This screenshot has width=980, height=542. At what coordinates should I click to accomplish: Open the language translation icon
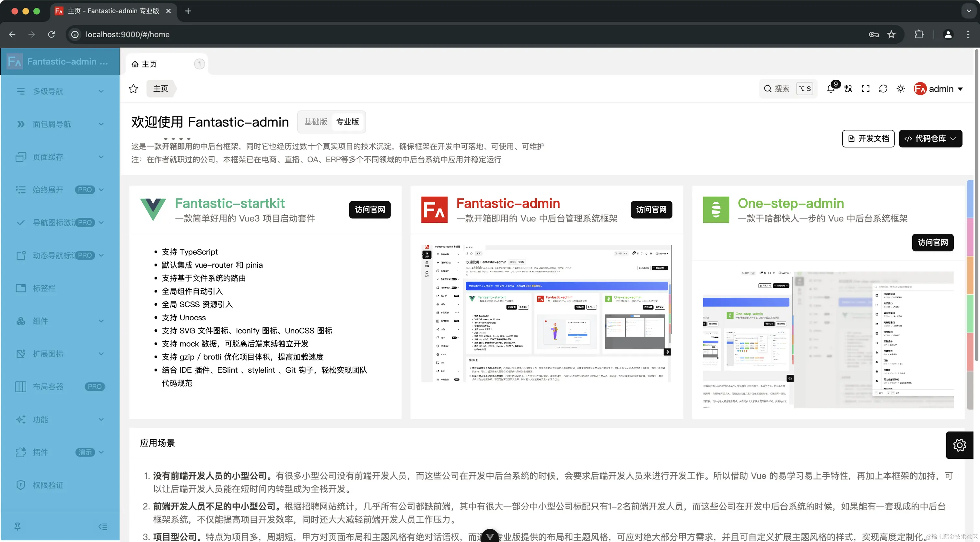[848, 89]
